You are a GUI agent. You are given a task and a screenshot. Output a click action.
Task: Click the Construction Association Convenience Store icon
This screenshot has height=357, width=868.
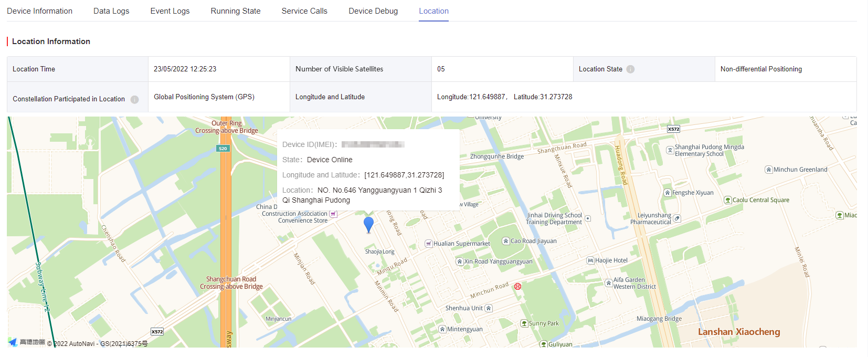[x=333, y=214]
